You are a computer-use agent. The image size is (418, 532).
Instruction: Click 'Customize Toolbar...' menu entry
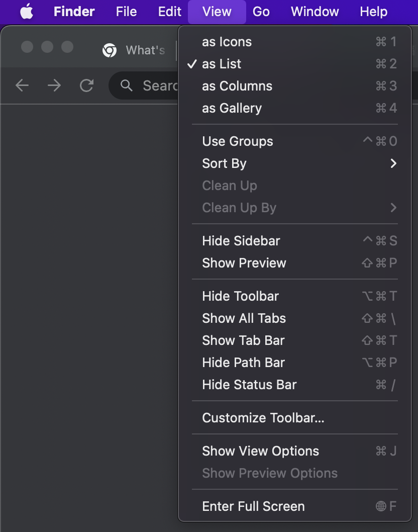tap(263, 418)
